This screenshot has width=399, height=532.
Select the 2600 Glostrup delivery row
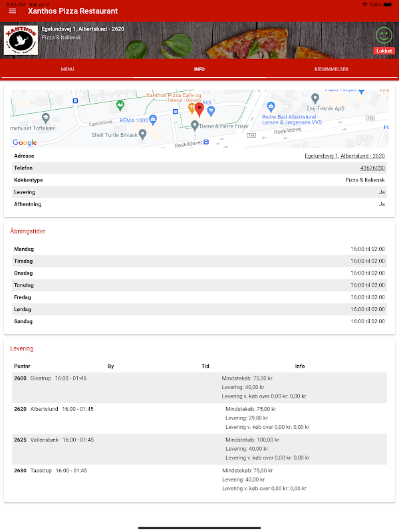tap(199, 388)
